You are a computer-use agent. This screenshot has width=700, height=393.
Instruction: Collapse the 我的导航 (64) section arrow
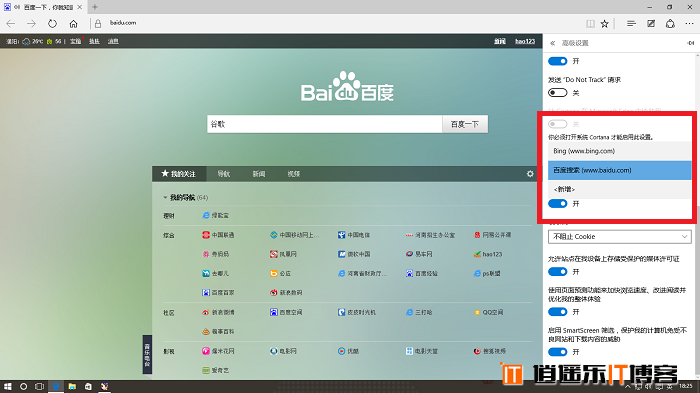pyautogui.click(x=165, y=197)
